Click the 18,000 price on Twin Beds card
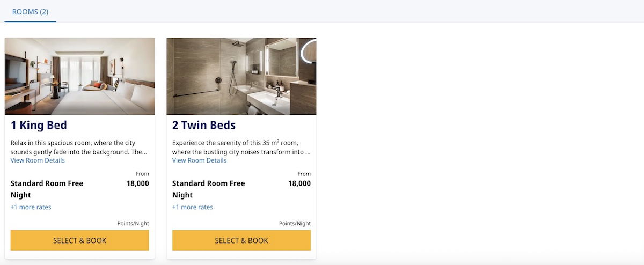This screenshot has height=265, width=644. coord(299,183)
